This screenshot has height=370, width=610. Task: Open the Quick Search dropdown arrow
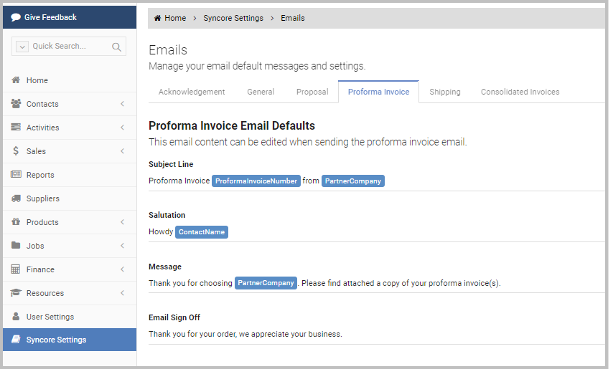(x=22, y=47)
